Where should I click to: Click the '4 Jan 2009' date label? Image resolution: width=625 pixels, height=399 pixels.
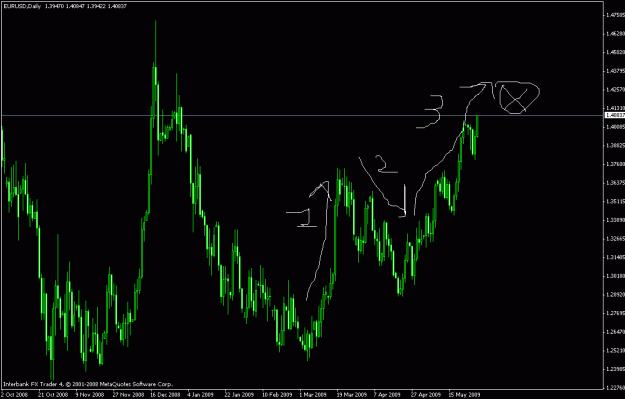pos(201,395)
